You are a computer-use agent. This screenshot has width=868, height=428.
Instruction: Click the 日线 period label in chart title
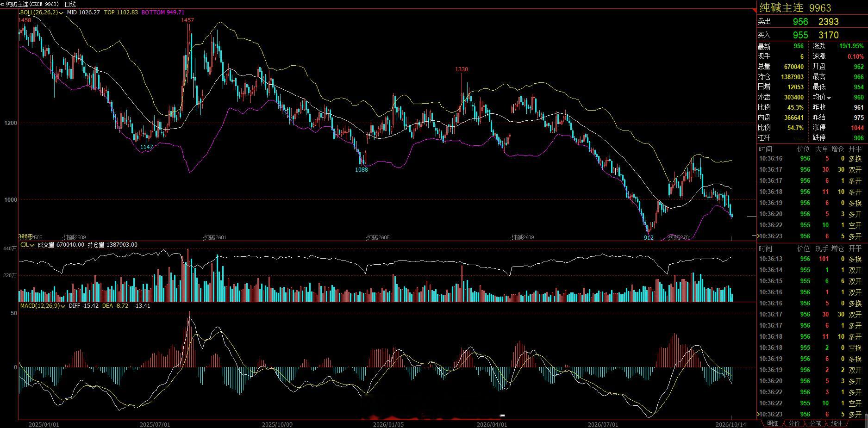(x=70, y=4)
